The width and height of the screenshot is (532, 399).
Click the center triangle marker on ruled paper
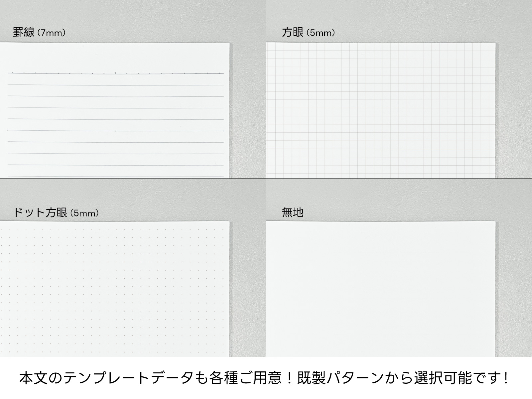115,72
